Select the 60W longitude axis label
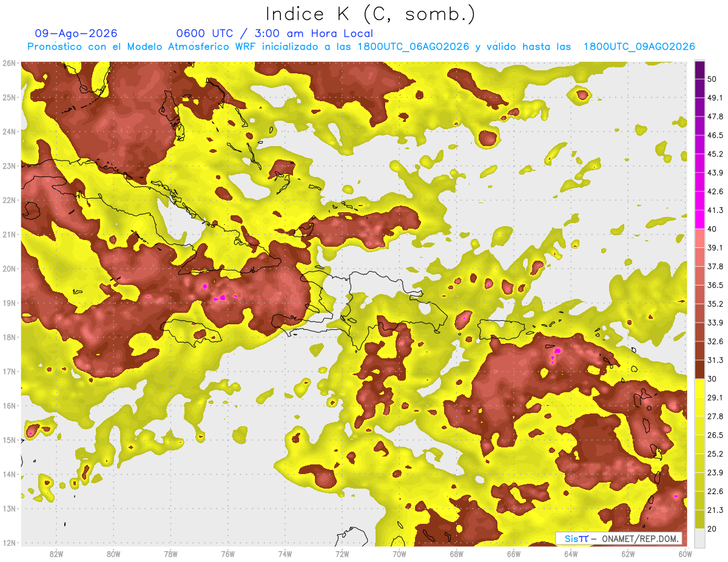Viewport: 728px width, 562px height. [685, 554]
